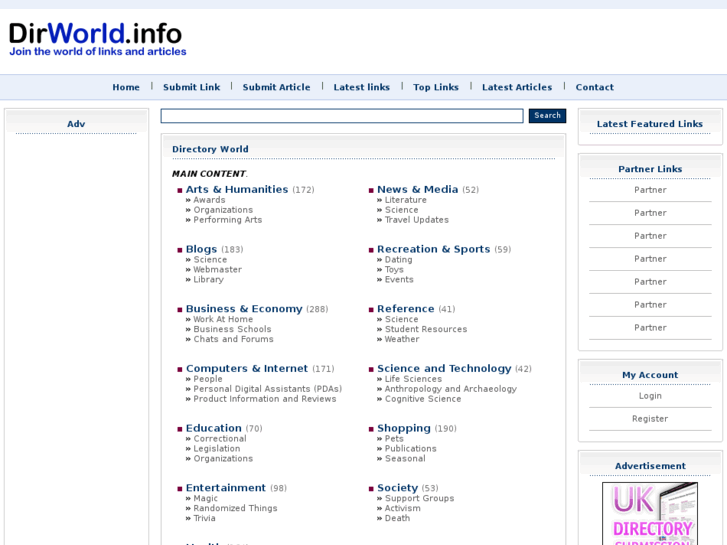The image size is (727, 545).
Task: Visit Computers & Internet category
Action: [246, 368]
